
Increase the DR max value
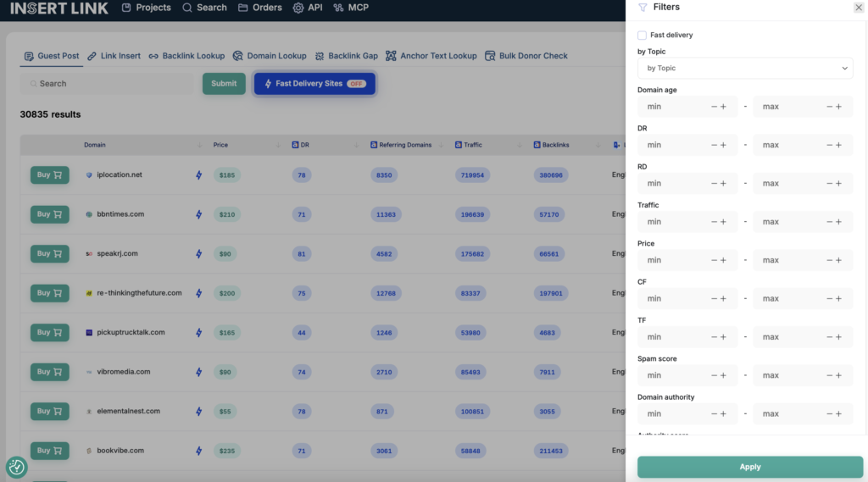[838, 145]
